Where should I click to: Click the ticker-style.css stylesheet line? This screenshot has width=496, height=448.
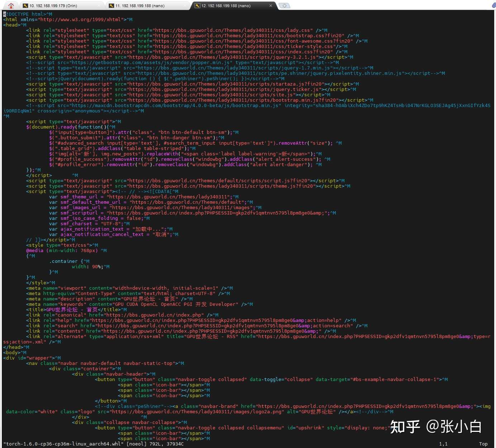point(187,46)
